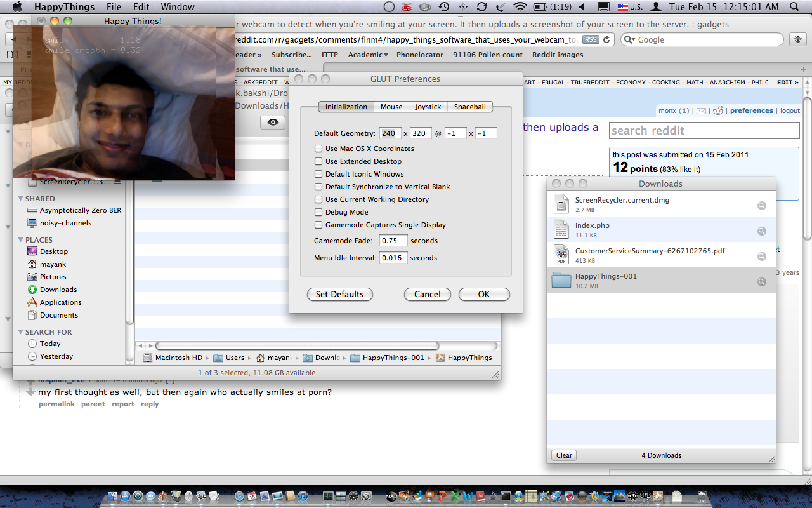Reveal ScreenRecycler.current.dmg with its magnifier icon
812x508 pixels.
761,205
